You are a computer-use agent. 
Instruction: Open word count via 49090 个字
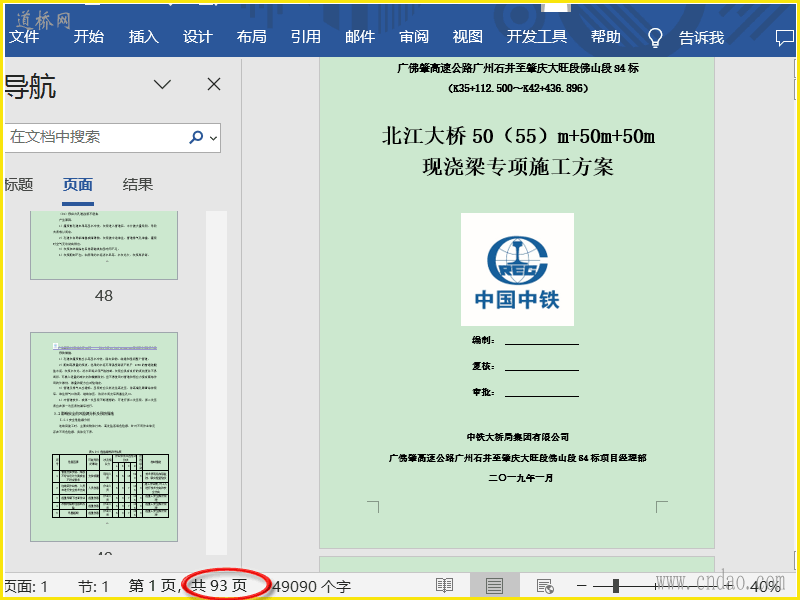pos(312,586)
